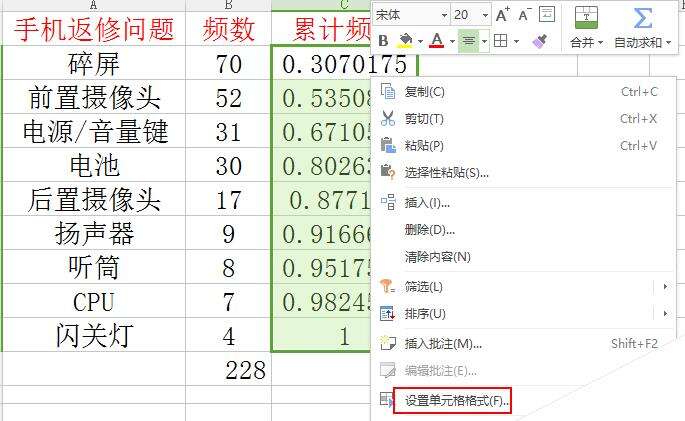
Task: Select cell containing 碎屏
Action: pos(94,63)
